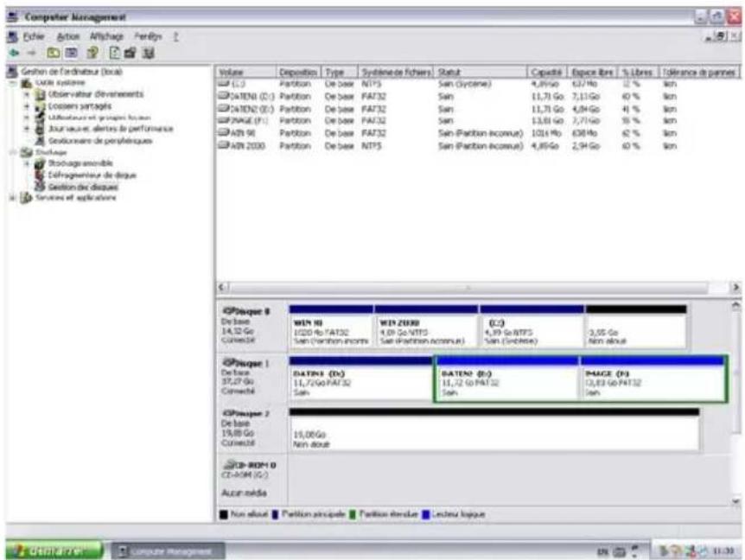Click the drive icon of the WIN 2000 volume row
The width and height of the screenshot is (745, 560).
[223, 145]
